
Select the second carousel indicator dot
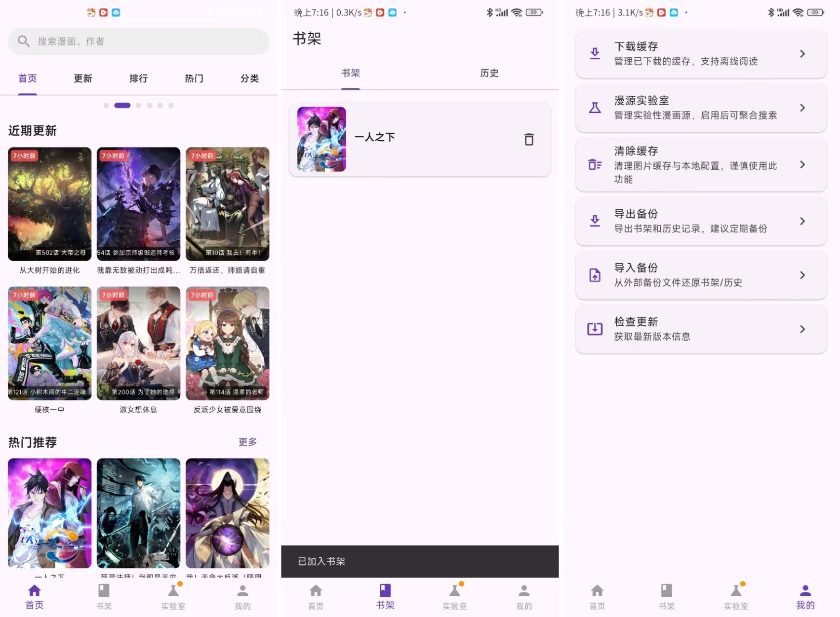pyautogui.click(x=122, y=105)
